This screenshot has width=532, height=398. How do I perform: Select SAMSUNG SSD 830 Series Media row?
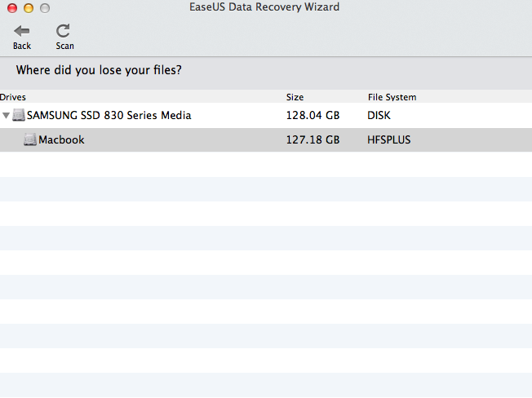click(266, 115)
